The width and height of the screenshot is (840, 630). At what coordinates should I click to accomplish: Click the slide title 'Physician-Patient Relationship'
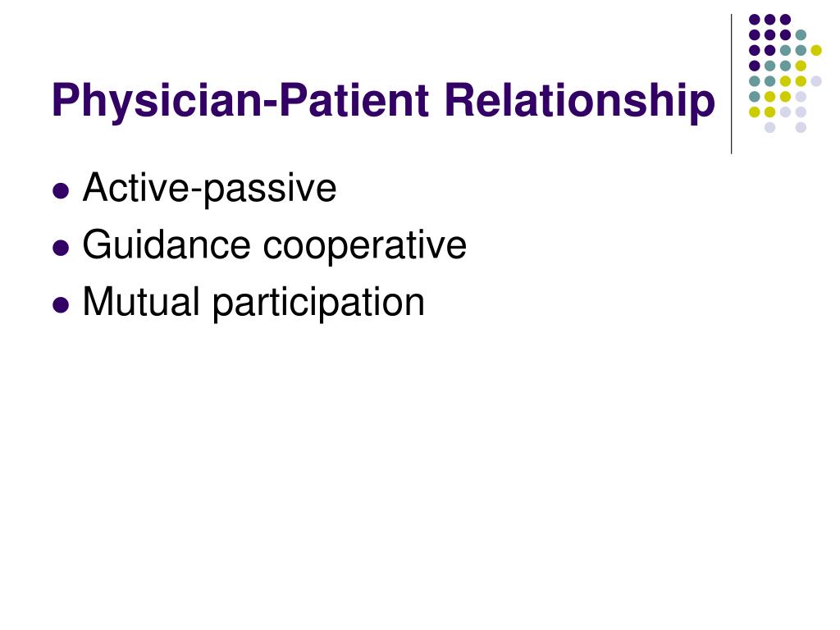coord(383,102)
